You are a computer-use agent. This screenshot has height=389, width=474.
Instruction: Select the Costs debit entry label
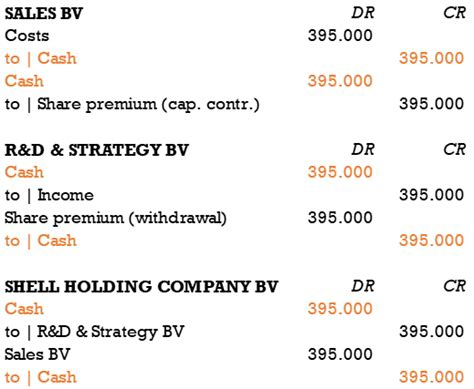[x=27, y=36]
